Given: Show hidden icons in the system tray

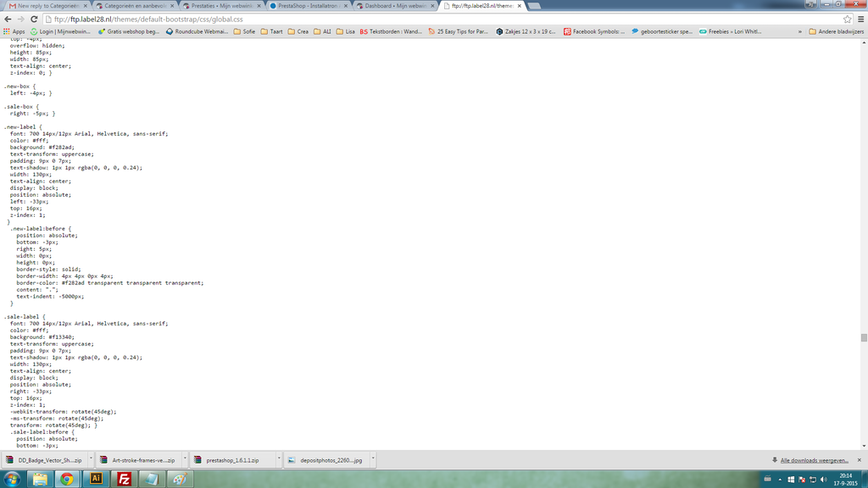Looking at the screenshot, I should click(780, 480).
